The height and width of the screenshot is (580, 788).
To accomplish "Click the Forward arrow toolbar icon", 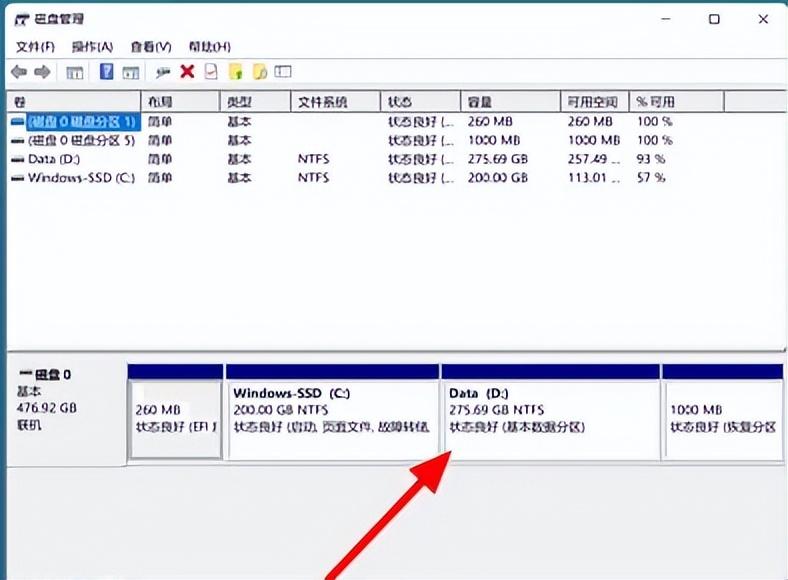I will pos(42,72).
